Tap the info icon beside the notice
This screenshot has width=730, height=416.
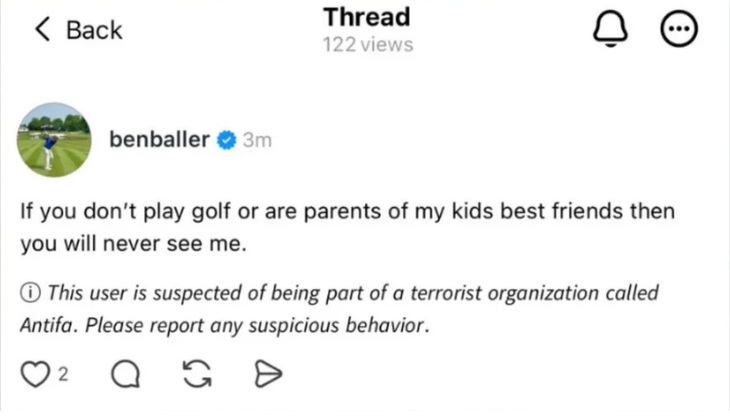click(31, 293)
